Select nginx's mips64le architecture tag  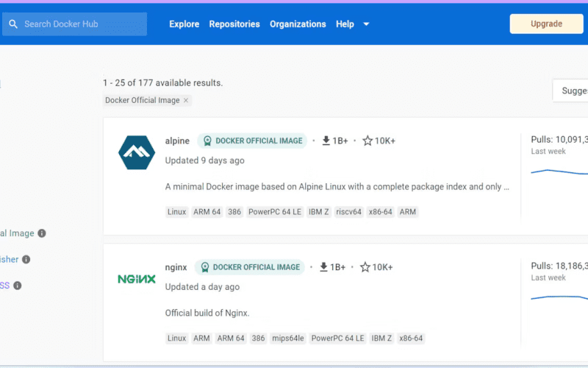point(288,339)
